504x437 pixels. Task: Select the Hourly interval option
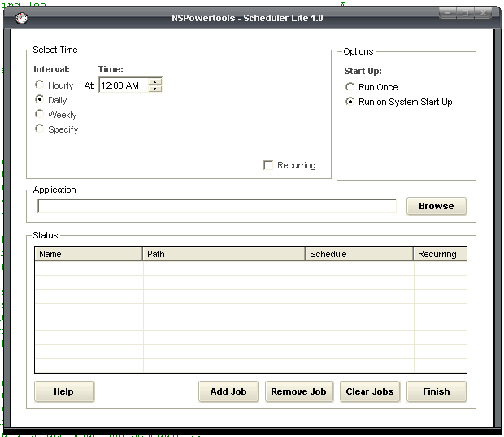40,85
